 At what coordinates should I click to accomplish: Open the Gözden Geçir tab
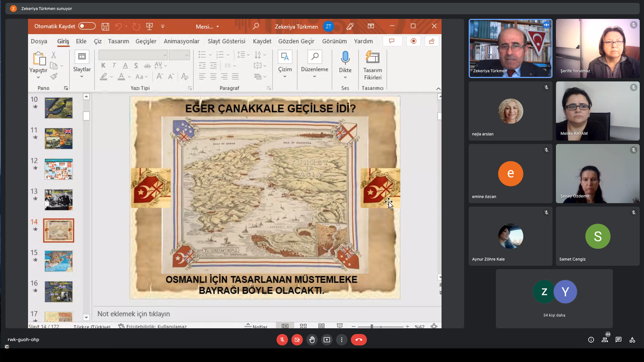296,41
